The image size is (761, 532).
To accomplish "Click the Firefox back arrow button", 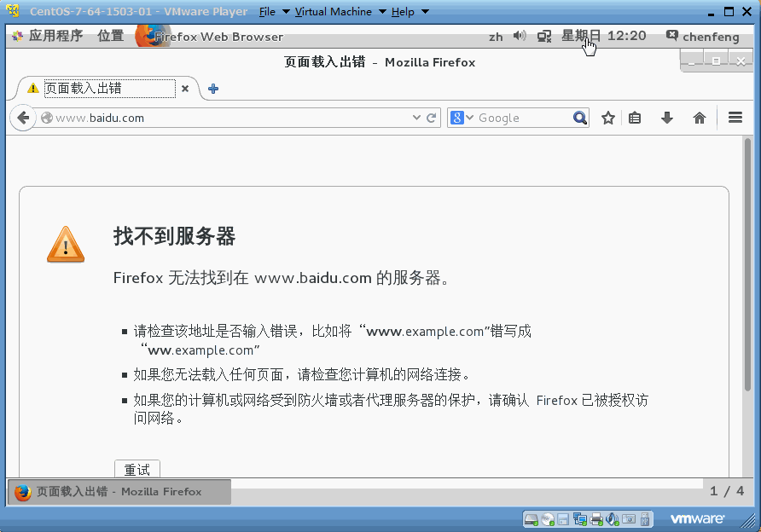I will coord(23,118).
